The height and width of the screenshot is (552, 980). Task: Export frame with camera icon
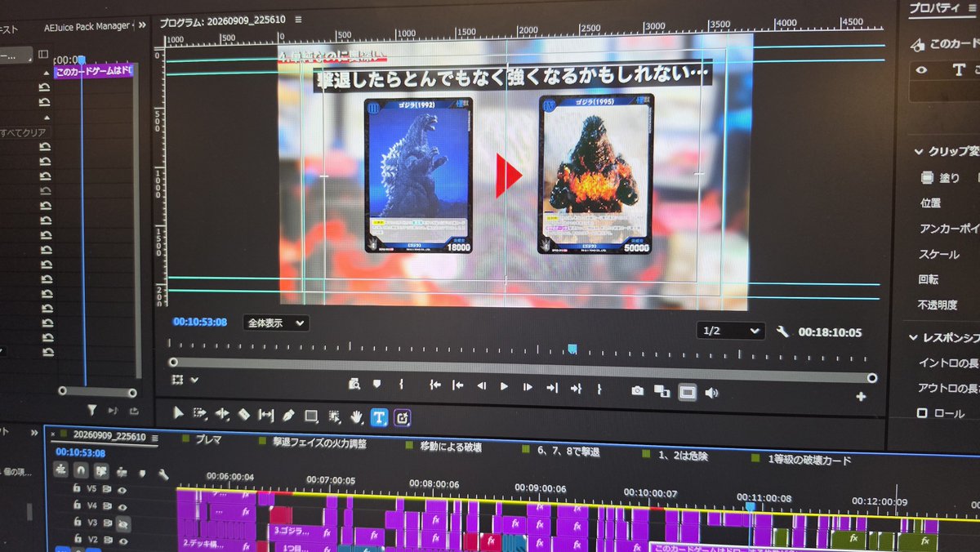tap(637, 391)
